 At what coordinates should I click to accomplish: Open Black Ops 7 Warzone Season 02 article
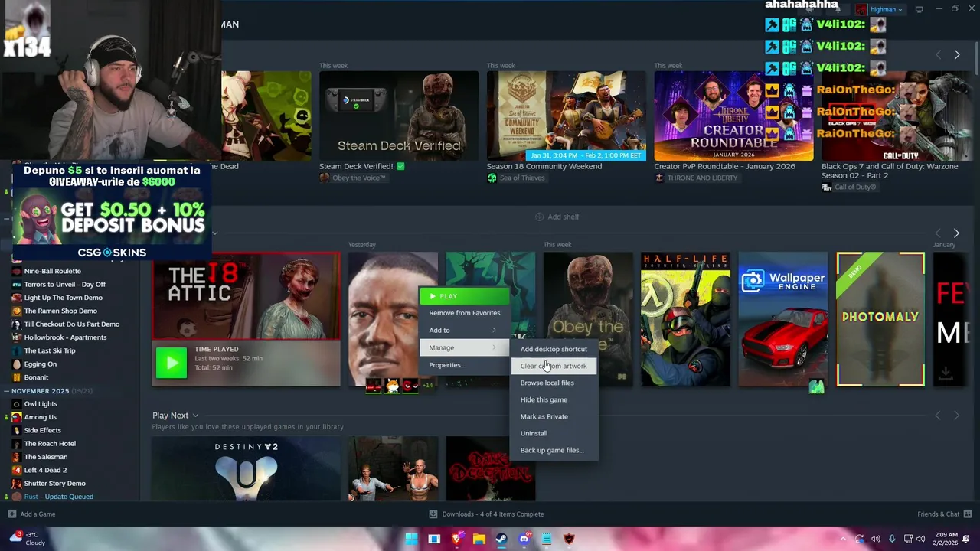890,171
